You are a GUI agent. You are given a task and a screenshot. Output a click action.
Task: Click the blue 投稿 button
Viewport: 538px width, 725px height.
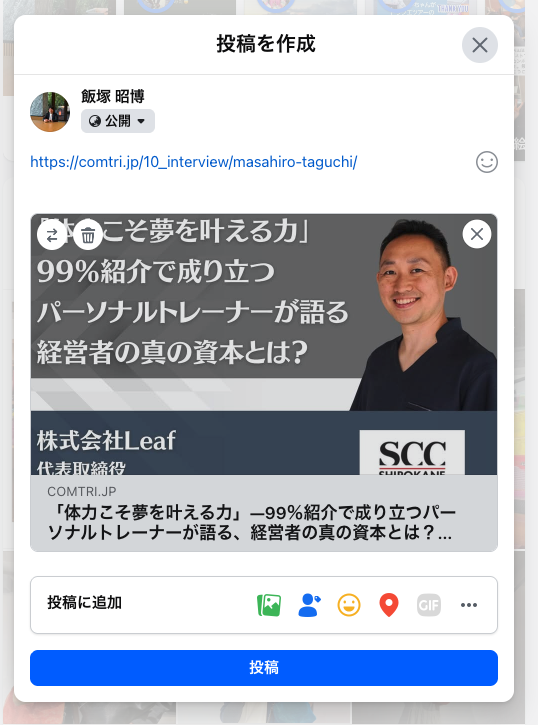coord(264,668)
